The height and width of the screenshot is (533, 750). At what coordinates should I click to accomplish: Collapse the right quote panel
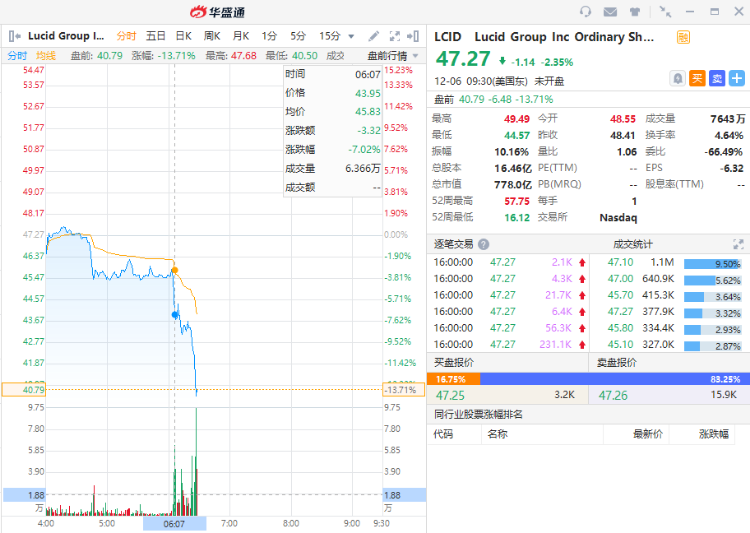pos(413,36)
